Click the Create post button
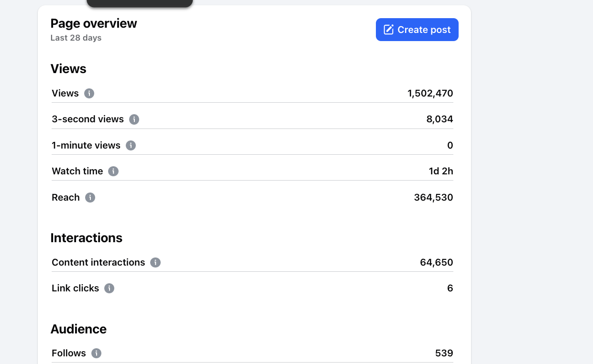Screen dimensions: 593x364 tap(417, 30)
